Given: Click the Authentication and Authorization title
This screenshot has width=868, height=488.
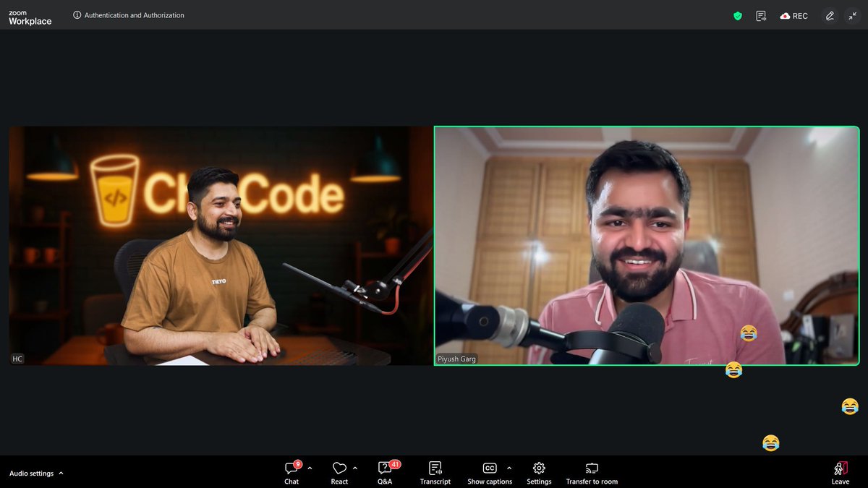Looking at the screenshot, I should (x=134, y=14).
